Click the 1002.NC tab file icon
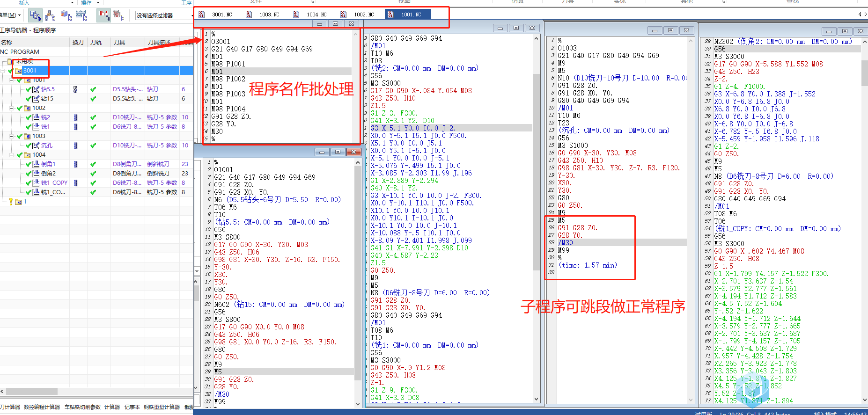 pos(343,15)
